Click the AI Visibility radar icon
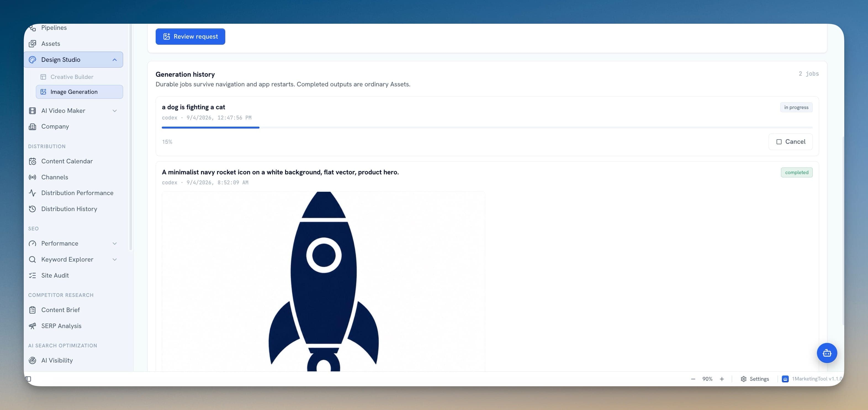This screenshot has width=868, height=410. 32,360
